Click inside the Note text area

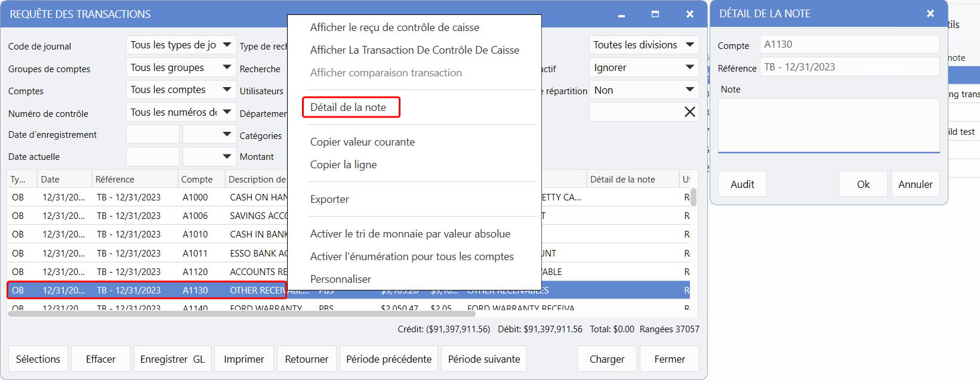pos(828,125)
